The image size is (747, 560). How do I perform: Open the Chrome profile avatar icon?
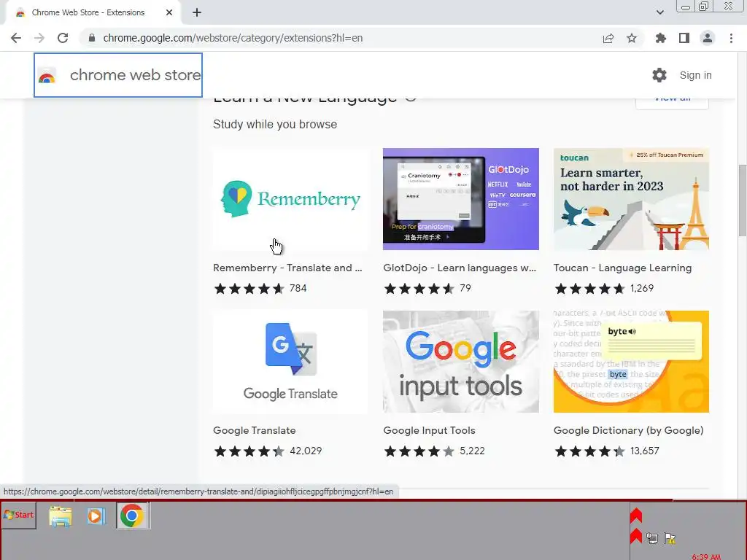708,38
